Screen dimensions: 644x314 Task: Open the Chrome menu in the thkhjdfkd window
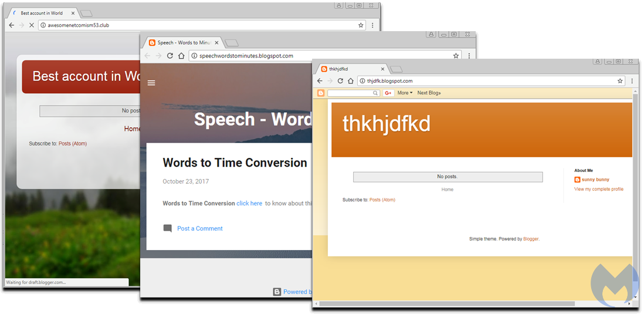632,81
